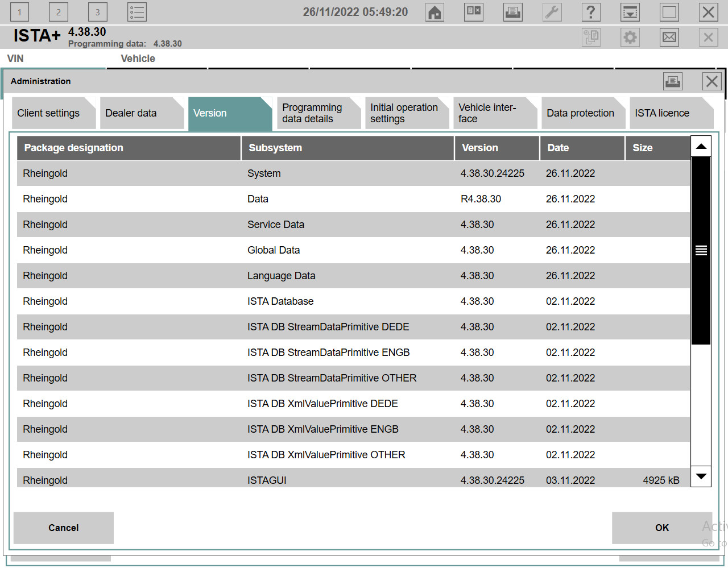Confirm with the OK button
Viewport: 728px width, 568px height.
point(662,528)
